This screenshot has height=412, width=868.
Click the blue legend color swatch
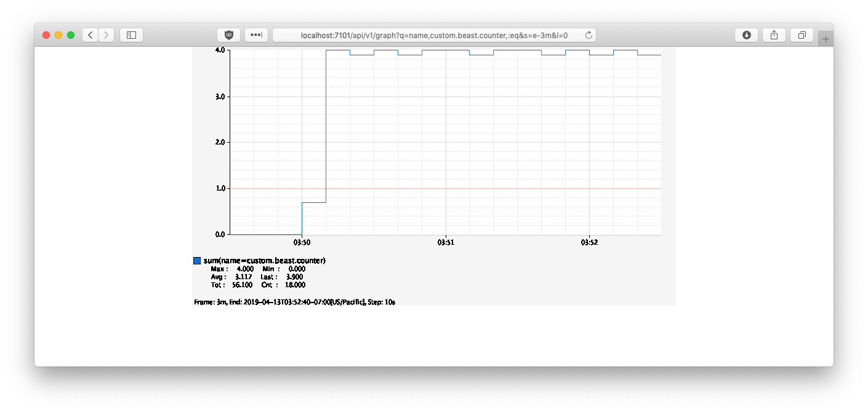click(197, 261)
